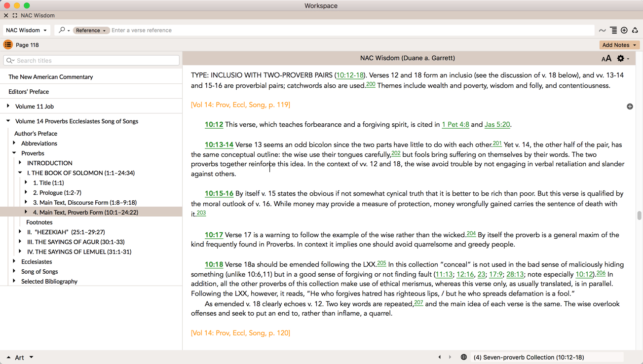Click the plus marker beside page 119

coord(630,107)
